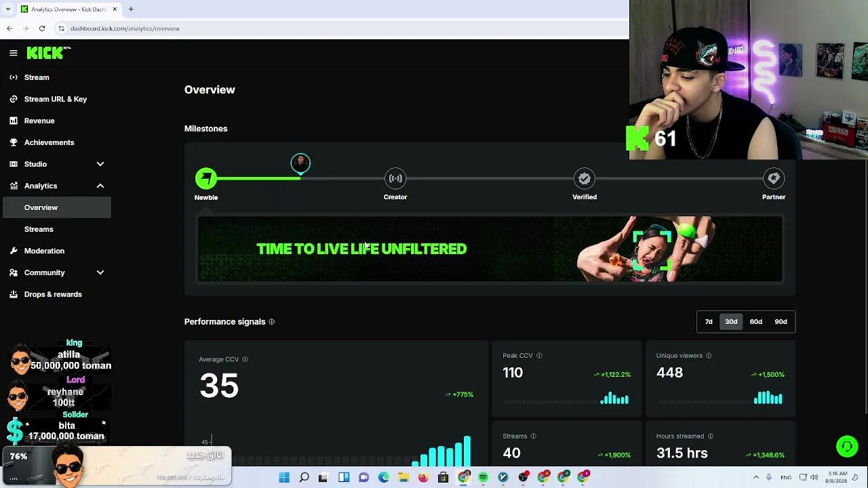The height and width of the screenshot is (488, 868).
Task: Select Overview under Analytics
Action: (57, 207)
